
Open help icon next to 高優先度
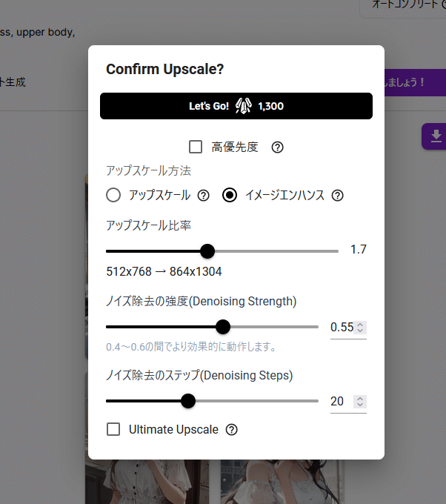point(278,147)
